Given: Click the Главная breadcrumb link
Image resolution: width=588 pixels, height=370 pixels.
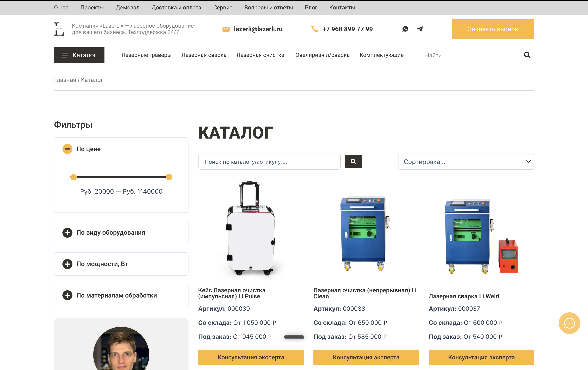Looking at the screenshot, I should 65,80.
